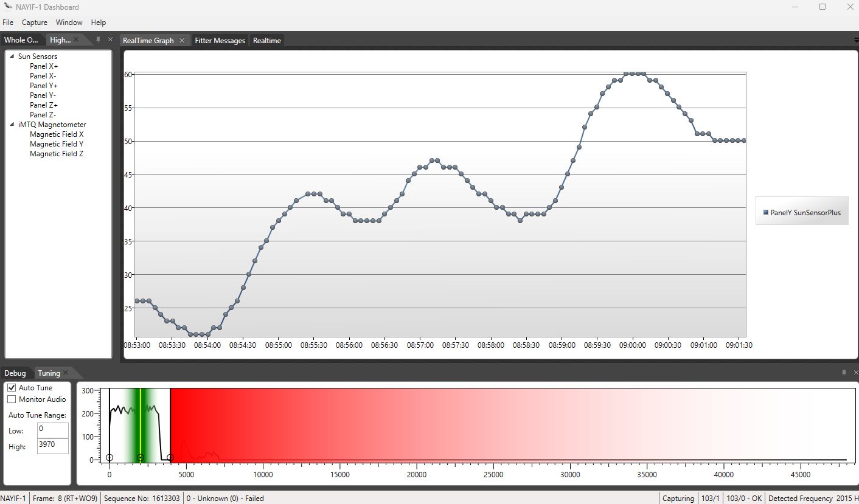Open the Capture menu
The height and width of the screenshot is (504, 859).
coord(34,22)
